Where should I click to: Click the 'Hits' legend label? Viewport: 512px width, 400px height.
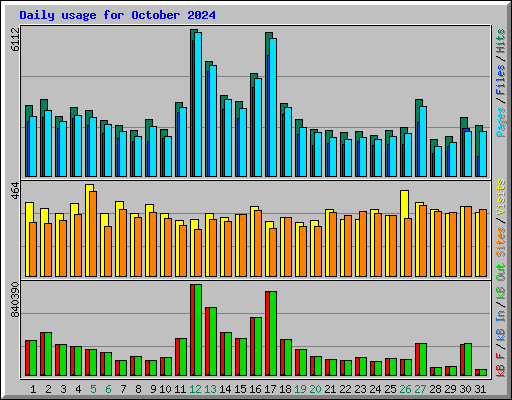501,41
